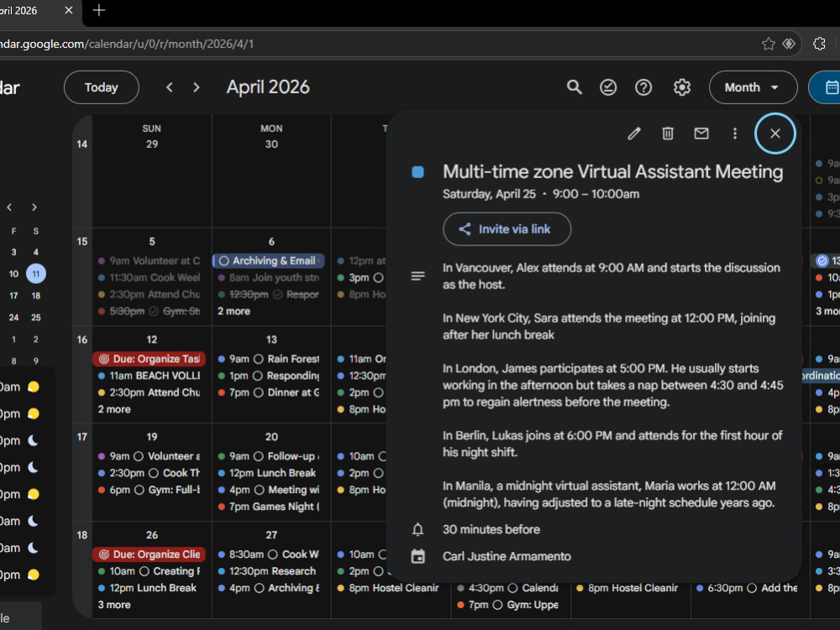This screenshot has height=630, width=840.
Task: Email event details with the envelope icon
Action: point(701,134)
